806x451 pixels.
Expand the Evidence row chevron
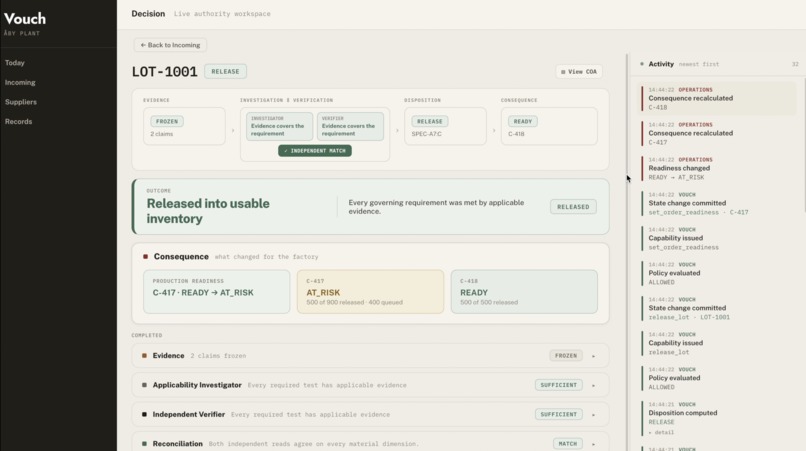pos(593,356)
